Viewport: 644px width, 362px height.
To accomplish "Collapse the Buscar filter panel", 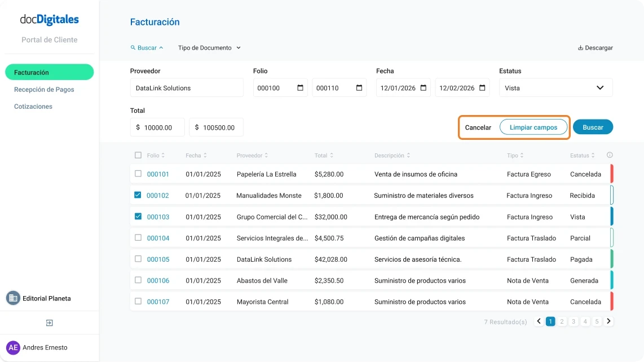I will (x=160, y=47).
